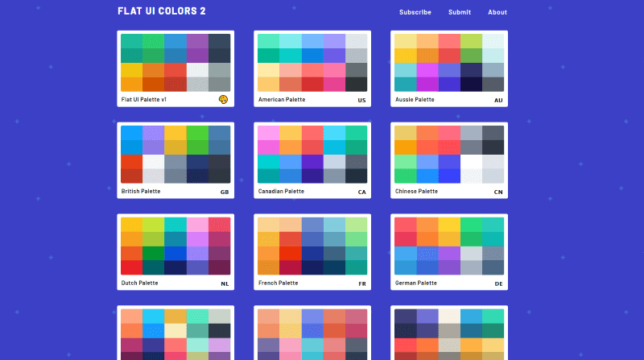The height and width of the screenshot is (360, 644).
Task: Open the German Palette title link
Action: [415, 283]
